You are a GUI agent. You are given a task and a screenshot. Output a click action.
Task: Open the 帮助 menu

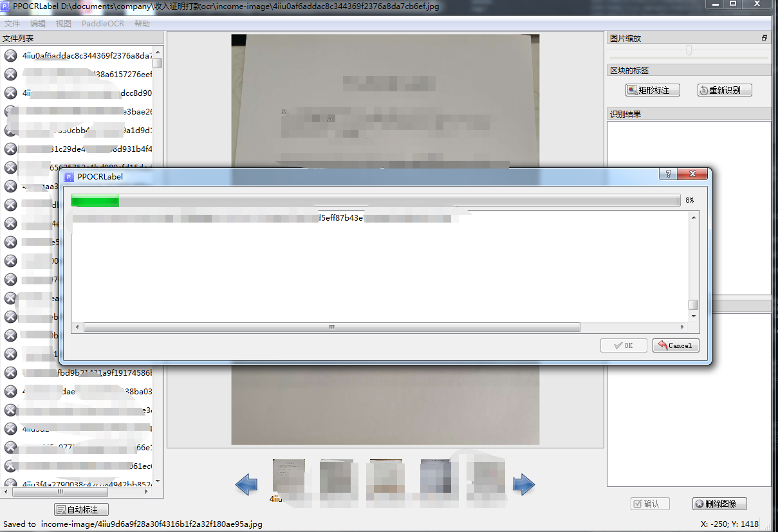click(141, 23)
